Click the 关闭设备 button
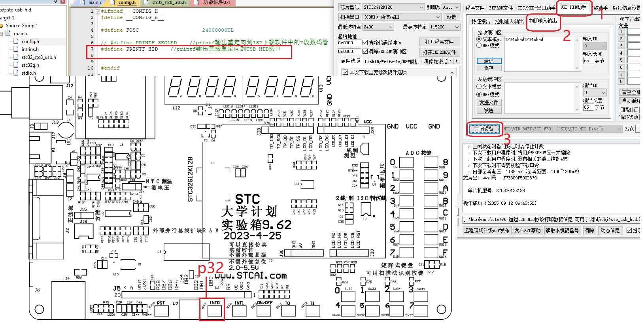The height and width of the screenshot is (328, 644). click(x=484, y=129)
